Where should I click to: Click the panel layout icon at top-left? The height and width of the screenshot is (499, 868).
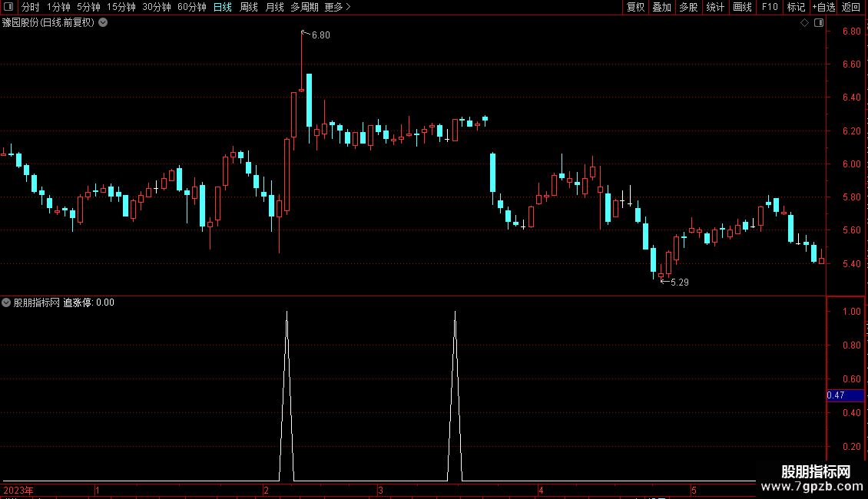click(x=8, y=7)
